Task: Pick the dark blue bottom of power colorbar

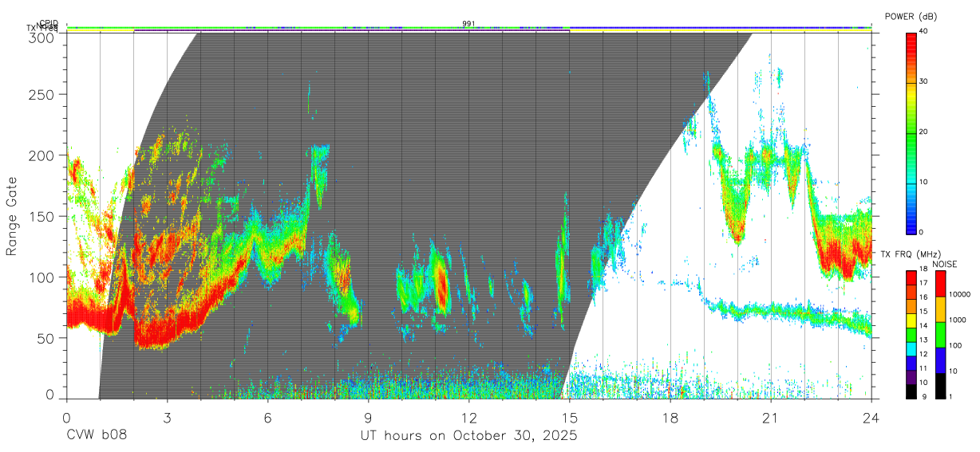Action: (x=911, y=226)
